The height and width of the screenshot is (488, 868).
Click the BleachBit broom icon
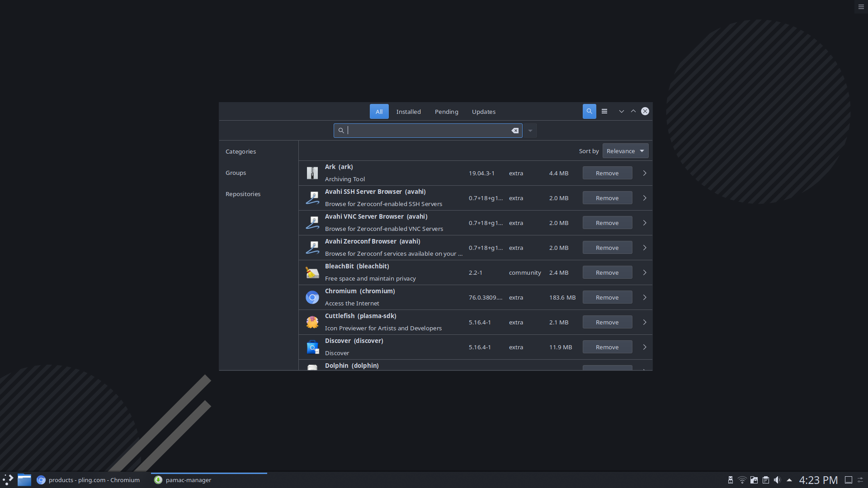click(x=312, y=272)
